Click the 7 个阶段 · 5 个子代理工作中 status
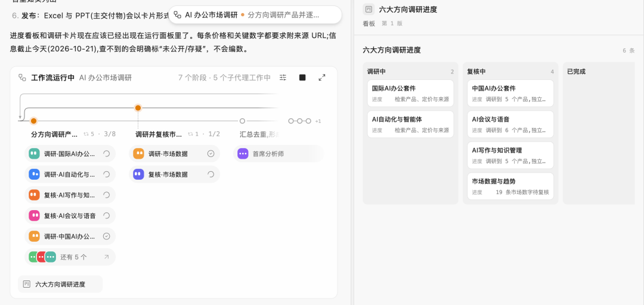Screen dimensions: 644x305 click(224, 77)
